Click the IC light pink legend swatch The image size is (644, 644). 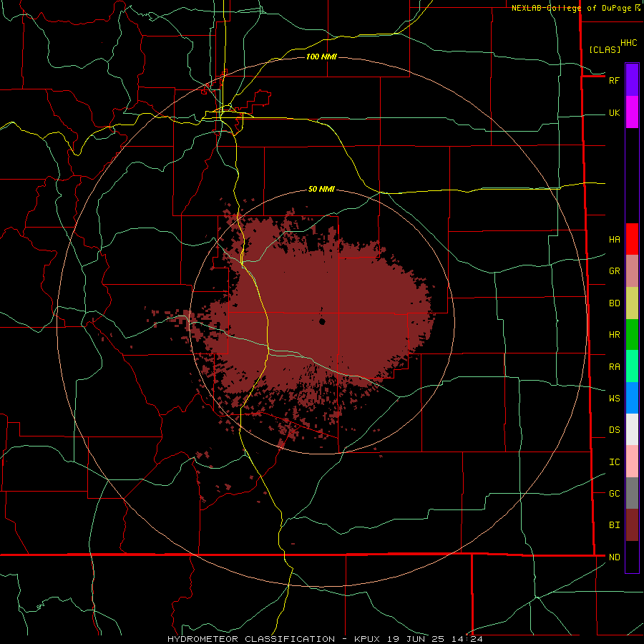[x=632, y=462]
